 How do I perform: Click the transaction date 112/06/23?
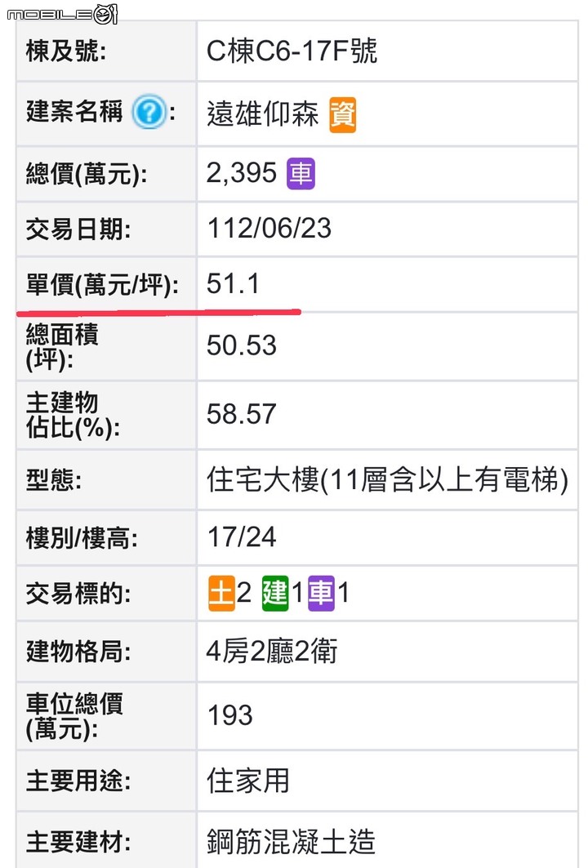tap(269, 228)
